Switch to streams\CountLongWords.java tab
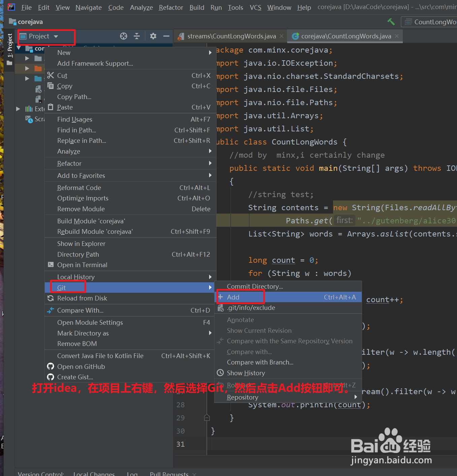 tap(231, 36)
